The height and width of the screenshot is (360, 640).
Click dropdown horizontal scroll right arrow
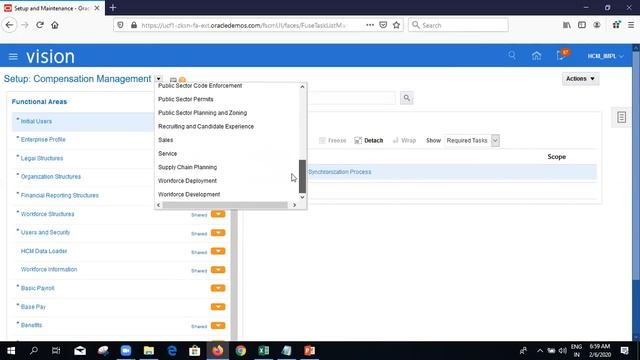coord(295,205)
